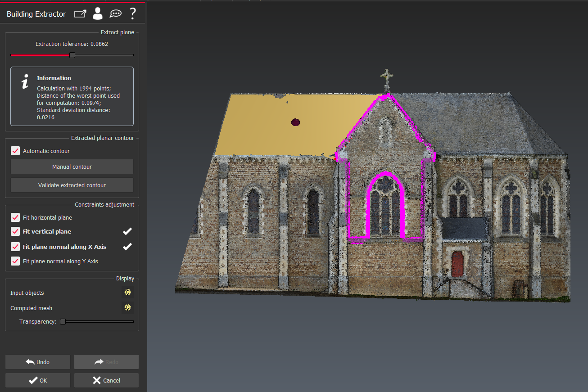Click the Extraction tolerance slider handle
The width and height of the screenshot is (588, 392).
point(72,55)
